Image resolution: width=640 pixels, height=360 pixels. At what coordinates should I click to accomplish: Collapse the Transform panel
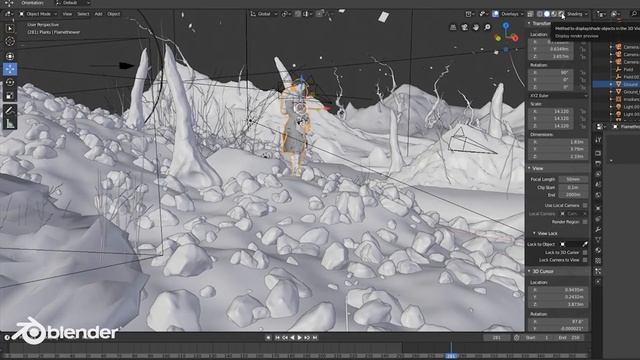point(529,23)
